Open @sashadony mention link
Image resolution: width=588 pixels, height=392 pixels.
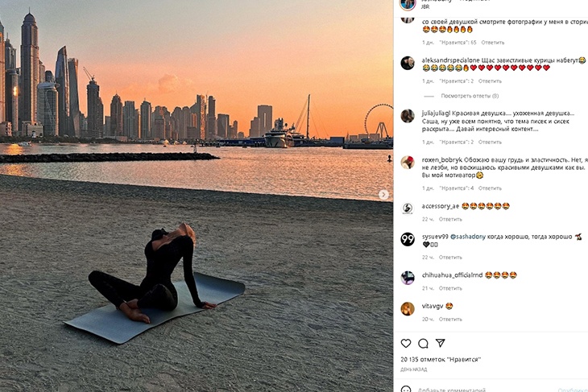tap(468, 237)
